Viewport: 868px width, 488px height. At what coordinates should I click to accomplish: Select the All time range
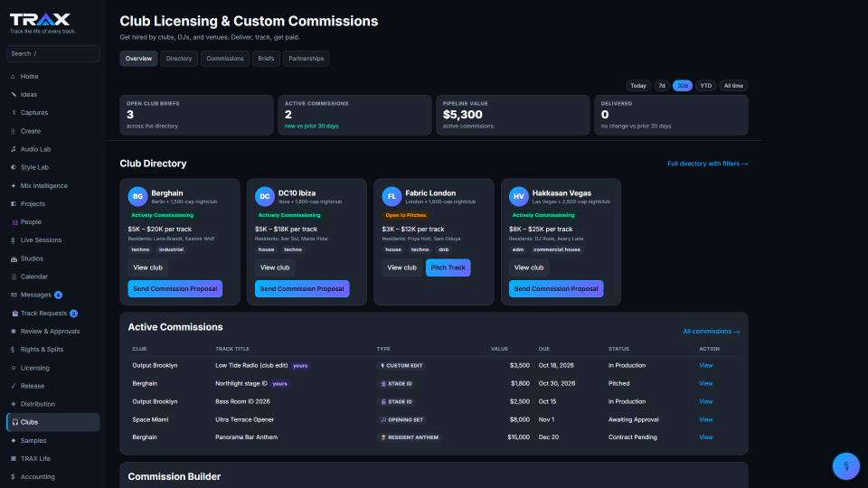click(x=733, y=86)
